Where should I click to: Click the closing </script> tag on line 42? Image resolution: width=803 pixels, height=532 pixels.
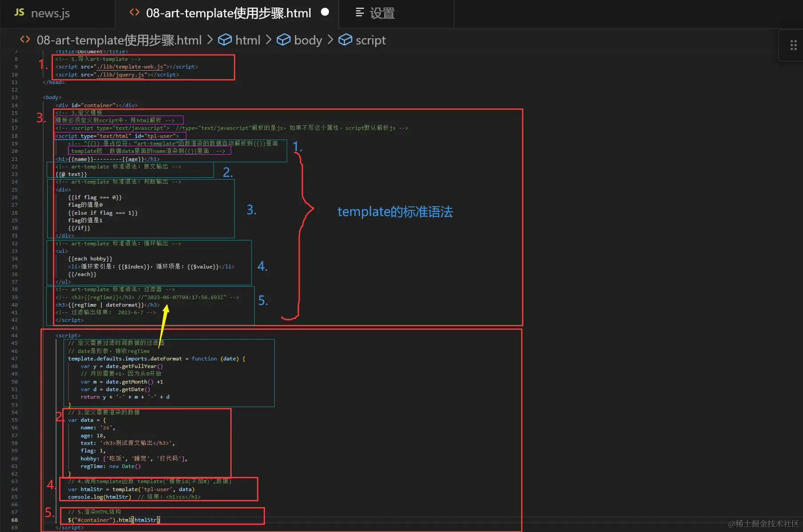pos(70,320)
